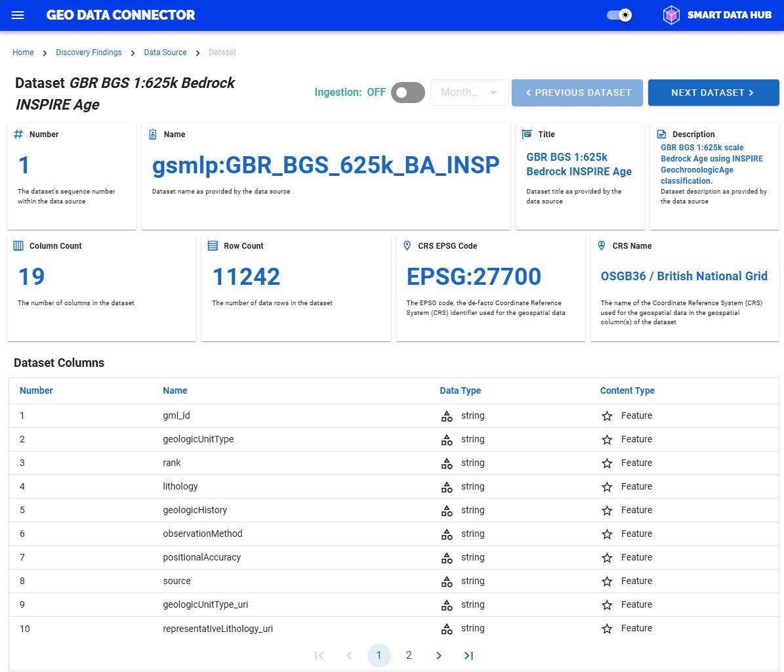Go to next page arrow
The height and width of the screenshot is (672, 784).
438,655
